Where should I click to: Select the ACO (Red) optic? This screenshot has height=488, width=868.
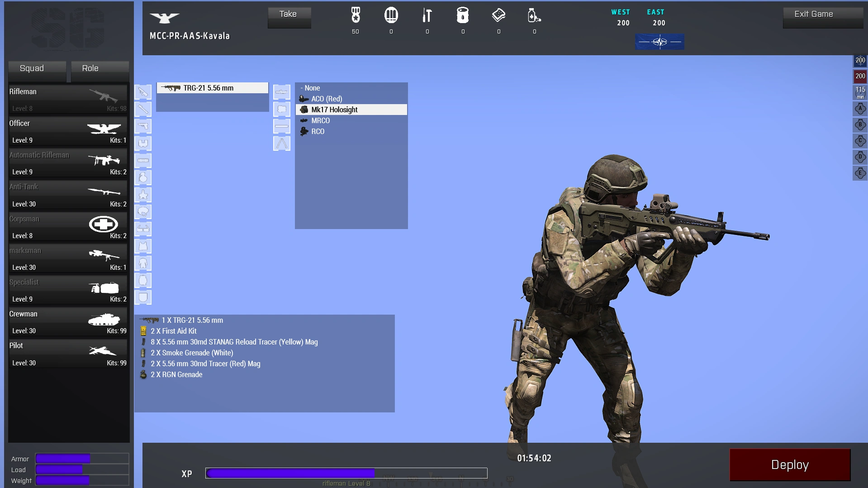point(327,99)
